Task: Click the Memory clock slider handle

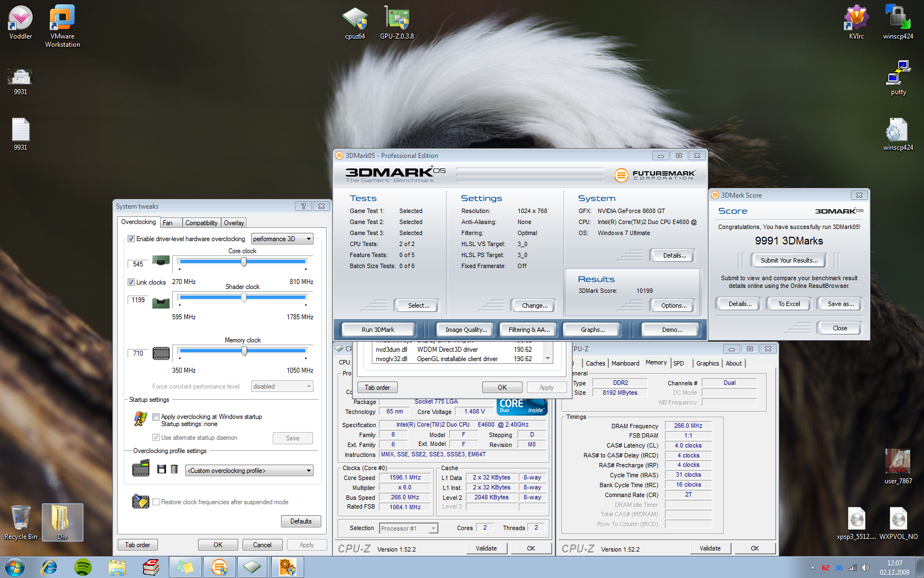Action: point(244,351)
